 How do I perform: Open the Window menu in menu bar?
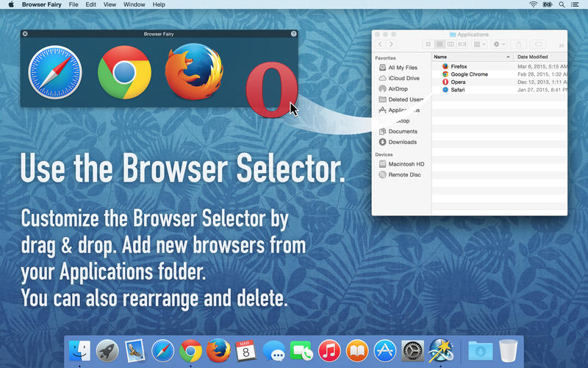[134, 4]
